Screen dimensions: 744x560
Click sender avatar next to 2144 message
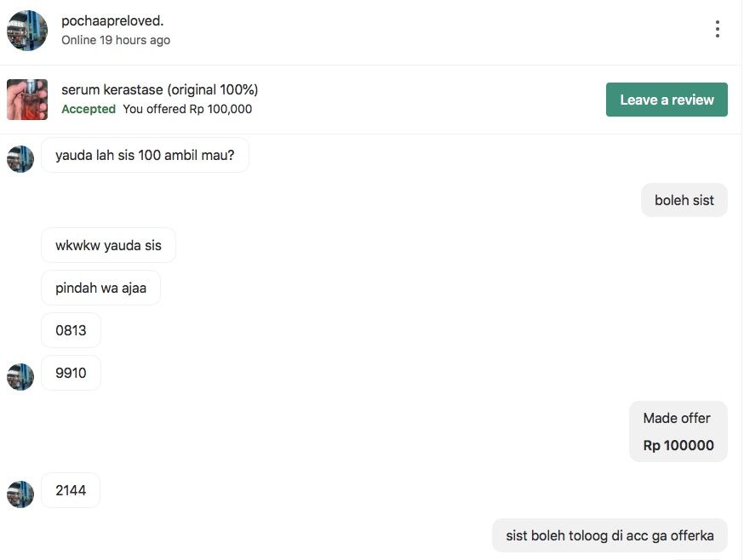coord(20,494)
